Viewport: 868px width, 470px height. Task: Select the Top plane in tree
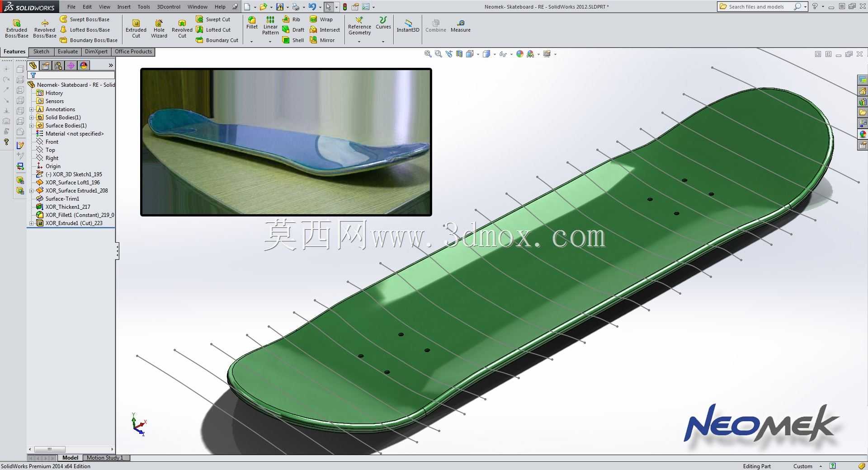tap(46, 150)
